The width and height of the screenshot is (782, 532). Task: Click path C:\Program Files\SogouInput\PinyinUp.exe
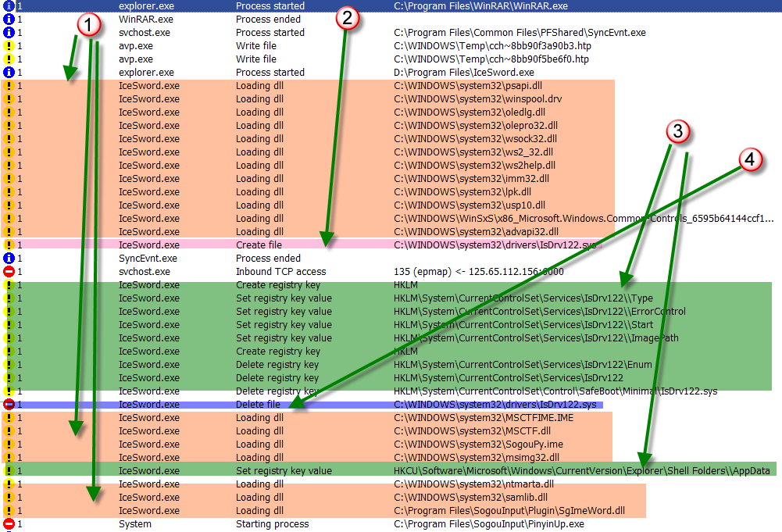489,524
